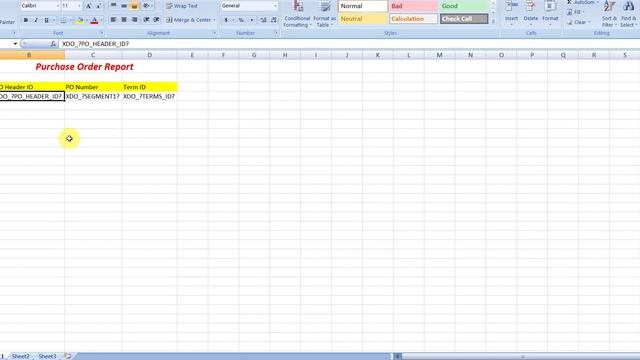The width and height of the screenshot is (640, 360).
Task: Open Fill dropdown
Action: 575,12
